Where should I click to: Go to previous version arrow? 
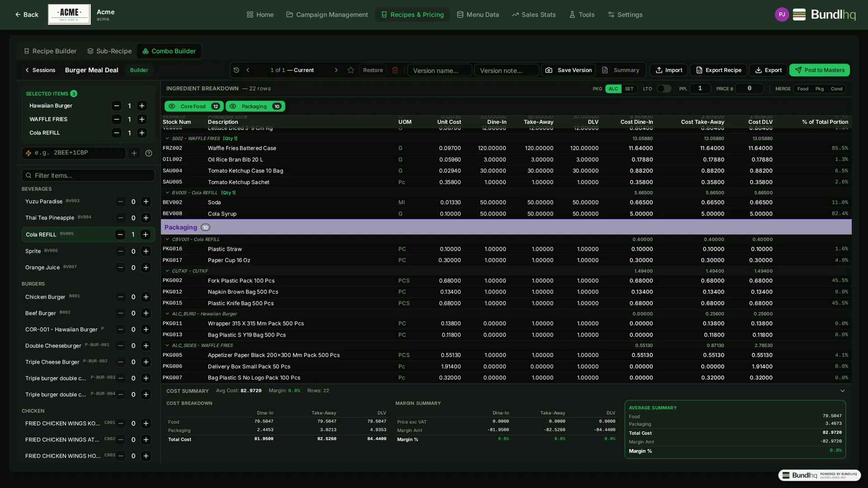click(x=248, y=70)
